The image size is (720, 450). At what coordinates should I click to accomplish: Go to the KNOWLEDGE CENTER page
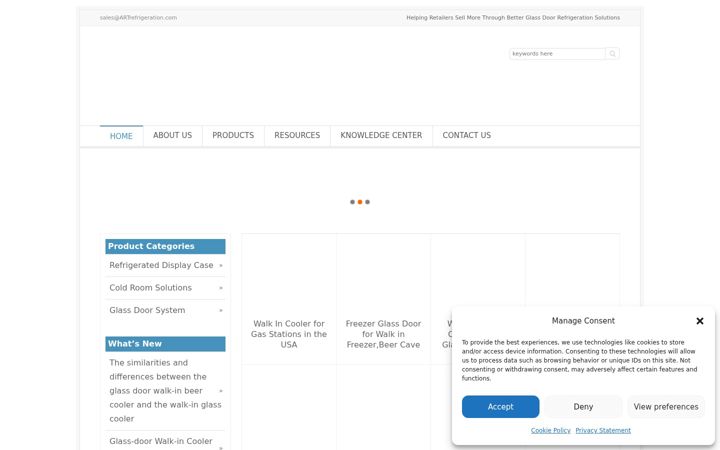(x=381, y=135)
